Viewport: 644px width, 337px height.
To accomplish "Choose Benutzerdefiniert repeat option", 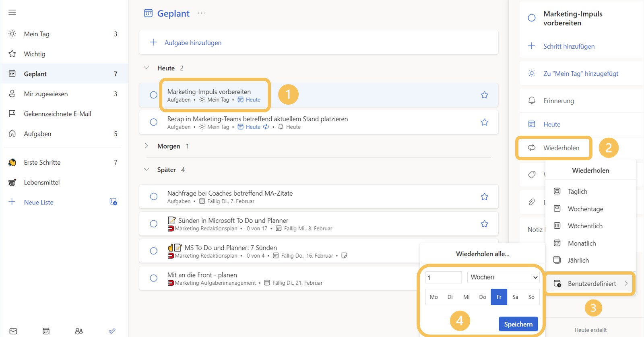I will pos(591,283).
